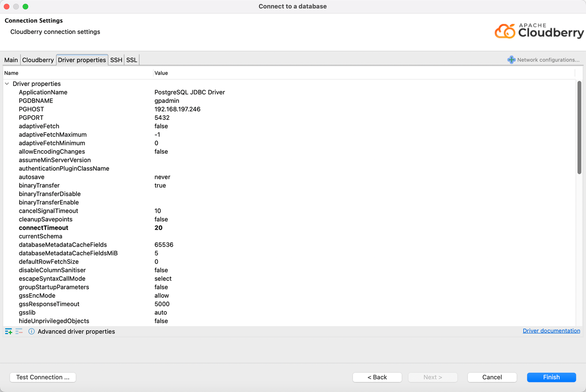Click the add property icon
This screenshot has height=392, width=586.
coord(8,331)
